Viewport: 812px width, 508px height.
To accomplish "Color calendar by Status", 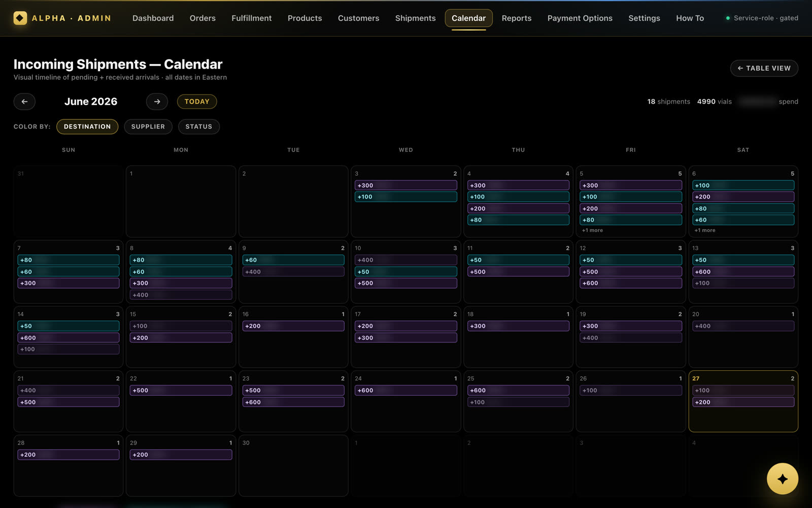I will (198, 126).
